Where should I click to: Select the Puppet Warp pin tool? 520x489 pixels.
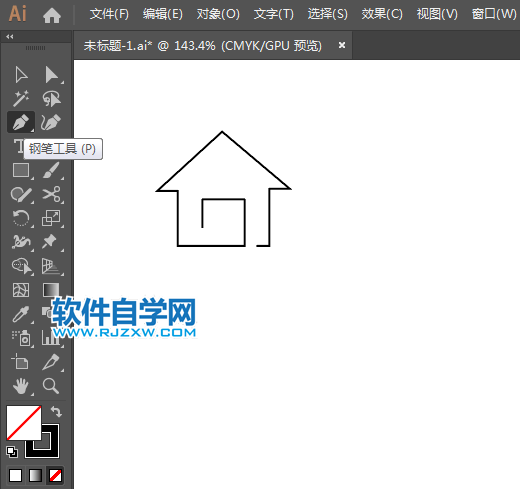click(50, 242)
